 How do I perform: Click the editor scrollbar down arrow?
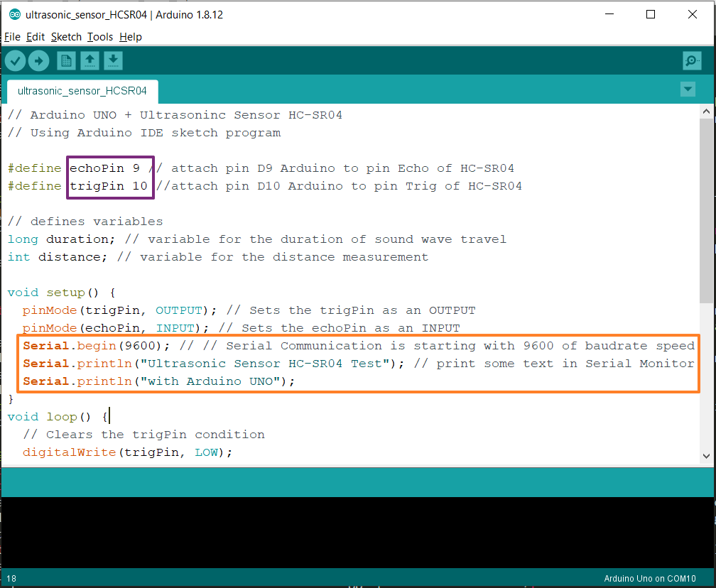pos(706,456)
